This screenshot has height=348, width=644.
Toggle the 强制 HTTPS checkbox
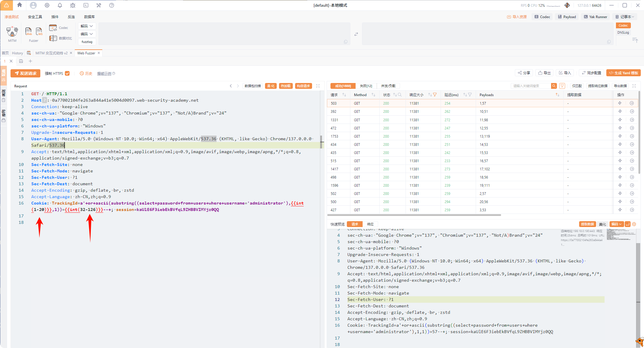pyautogui.click(x=67, y=73)
